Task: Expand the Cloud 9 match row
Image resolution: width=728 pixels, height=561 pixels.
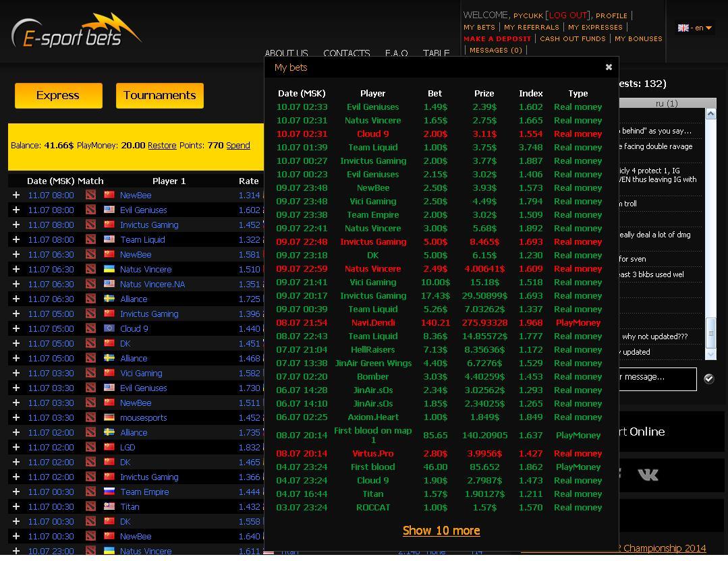Action: point(16,328)
